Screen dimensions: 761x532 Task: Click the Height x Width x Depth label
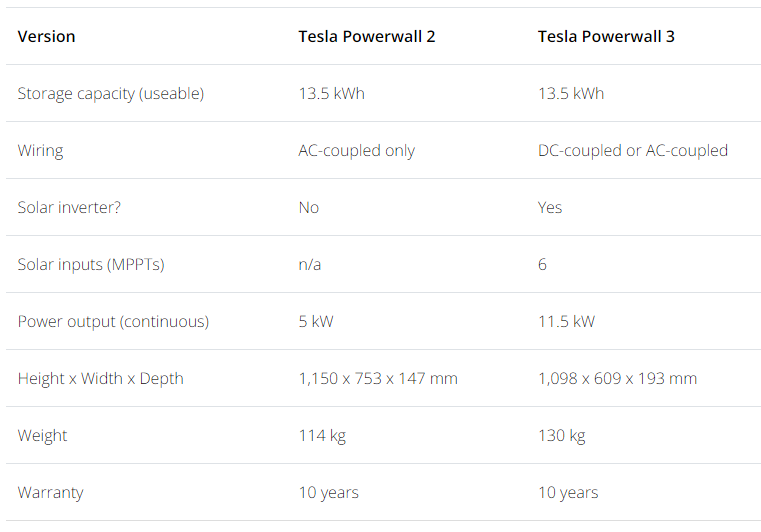tap(100, 379)
